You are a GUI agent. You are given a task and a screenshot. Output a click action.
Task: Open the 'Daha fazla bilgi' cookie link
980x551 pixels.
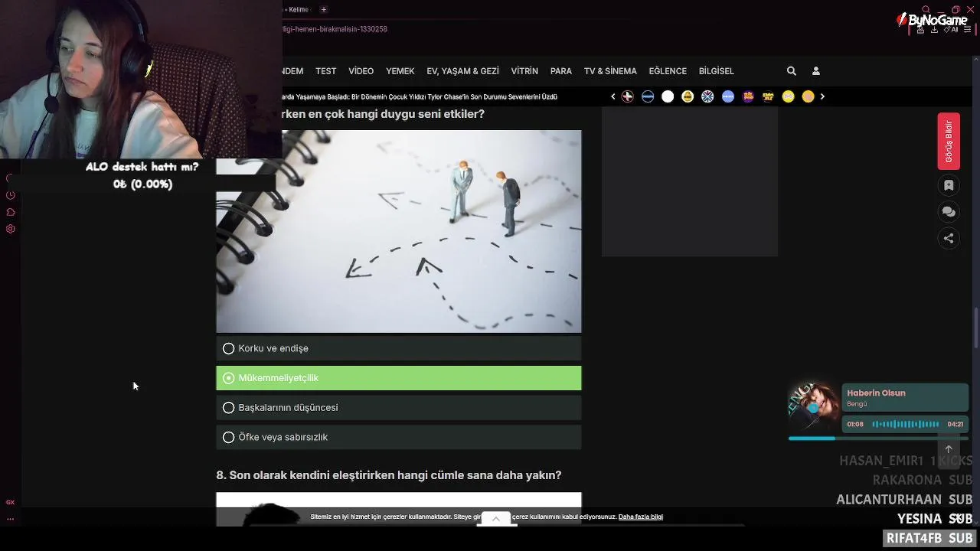[x=641, y=517]
